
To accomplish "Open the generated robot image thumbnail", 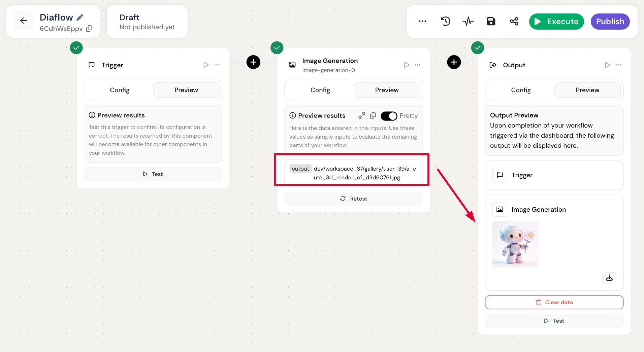I will pyautogui.click(x=515, y=244).
